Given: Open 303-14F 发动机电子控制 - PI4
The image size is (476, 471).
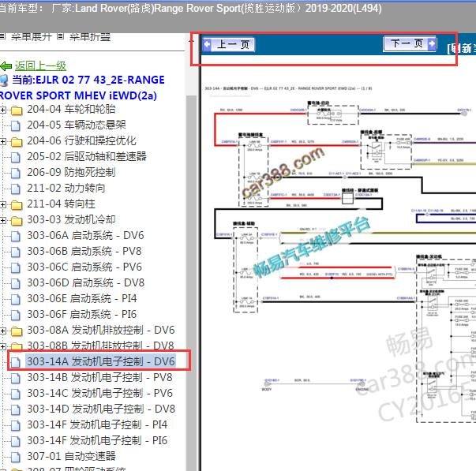Looking at the screenshot, I should 97,424.
